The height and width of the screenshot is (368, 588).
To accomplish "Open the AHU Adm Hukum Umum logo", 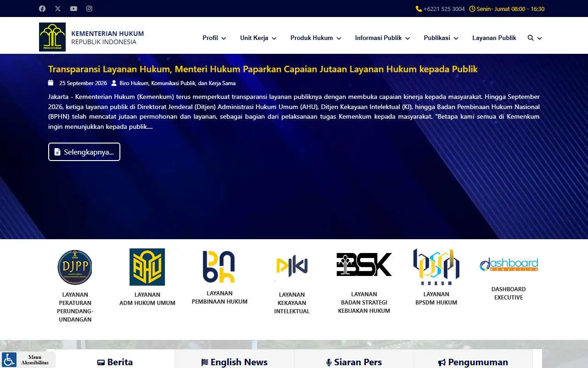I will pos(147,267).
